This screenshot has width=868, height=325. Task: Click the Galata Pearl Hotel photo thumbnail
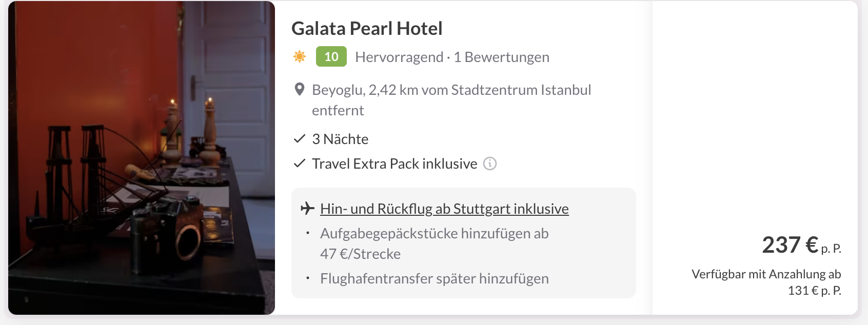[x=142, y=158]
